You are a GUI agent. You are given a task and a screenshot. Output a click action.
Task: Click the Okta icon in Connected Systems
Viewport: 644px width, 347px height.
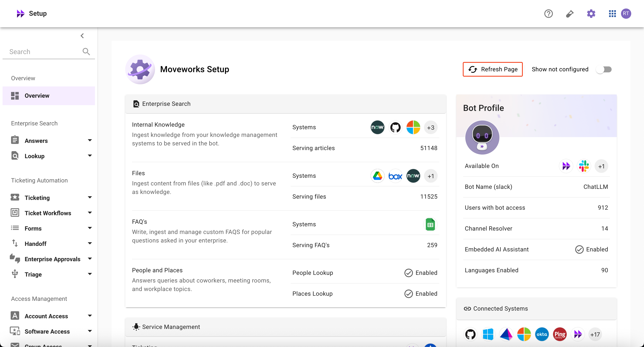tap(542, 334)
